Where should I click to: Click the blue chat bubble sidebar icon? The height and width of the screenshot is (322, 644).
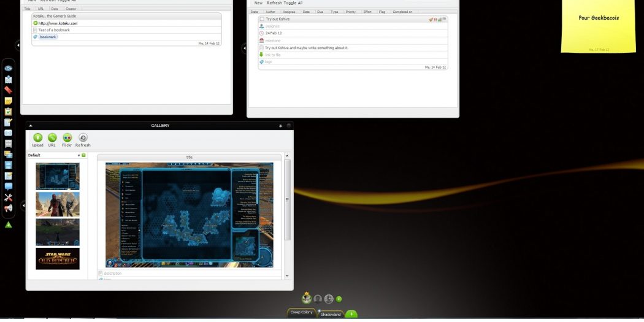click(x=9, y=186)
